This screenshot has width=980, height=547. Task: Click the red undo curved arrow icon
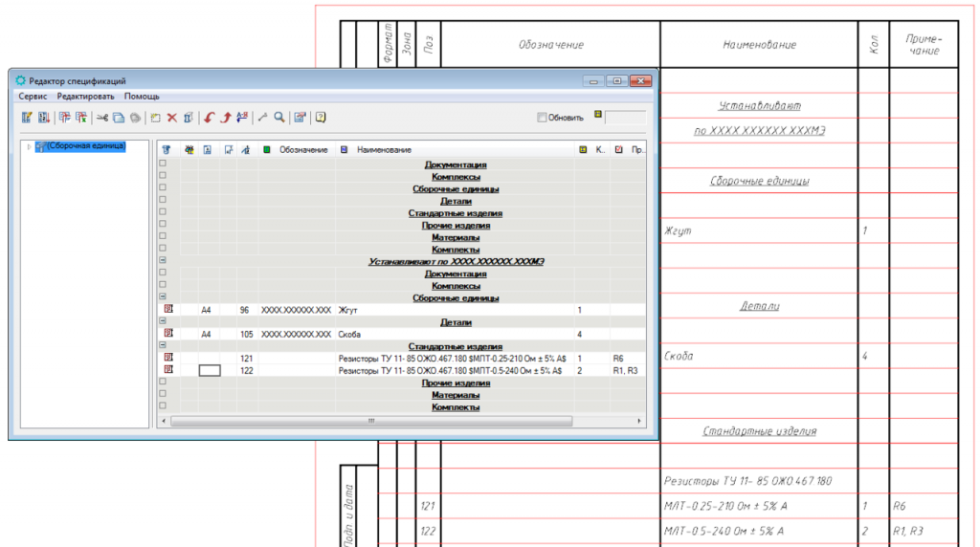pos(210,118)
